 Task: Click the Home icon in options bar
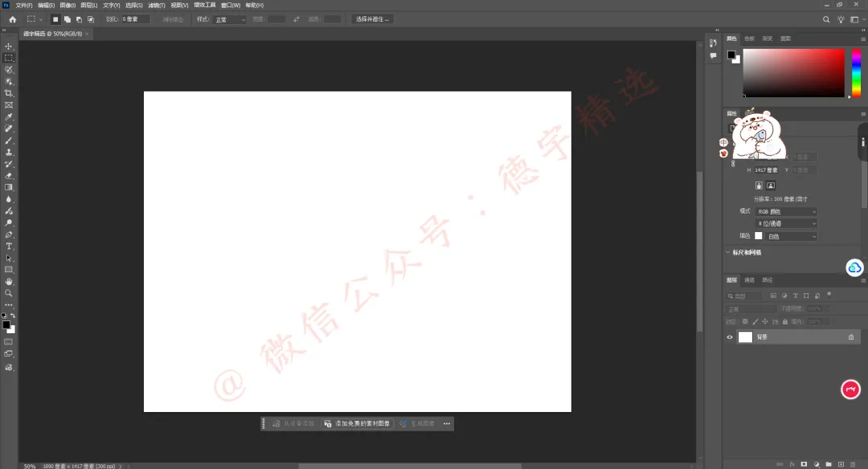pos(12,19)
